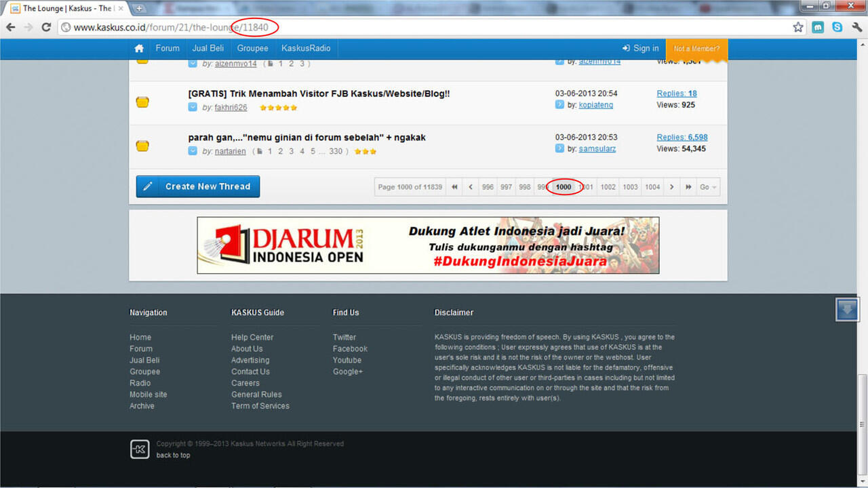Viewport: 868px width, 488px height.
Task: Open the Youtube footer link
Action: coord(347,361)
